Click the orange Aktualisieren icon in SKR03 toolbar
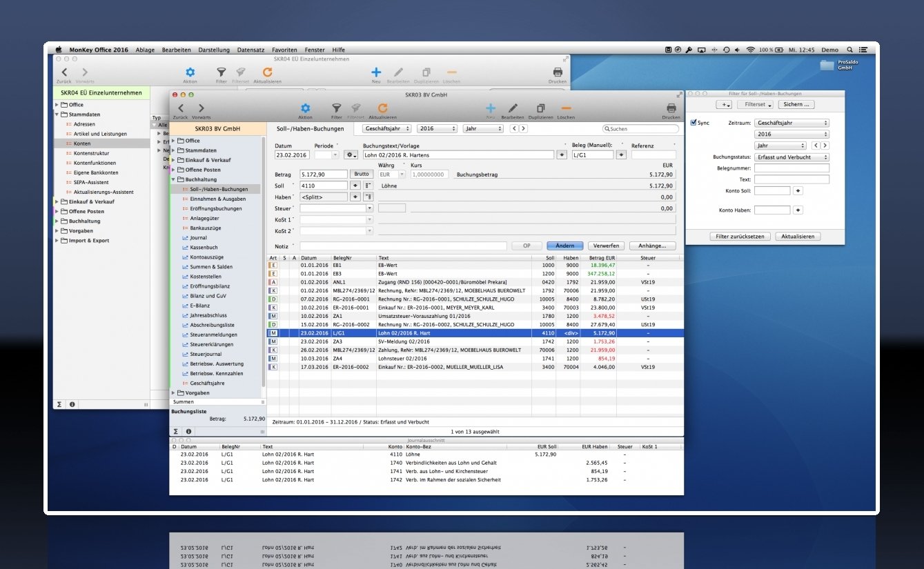The image size is (924, 569). (382, 108)
